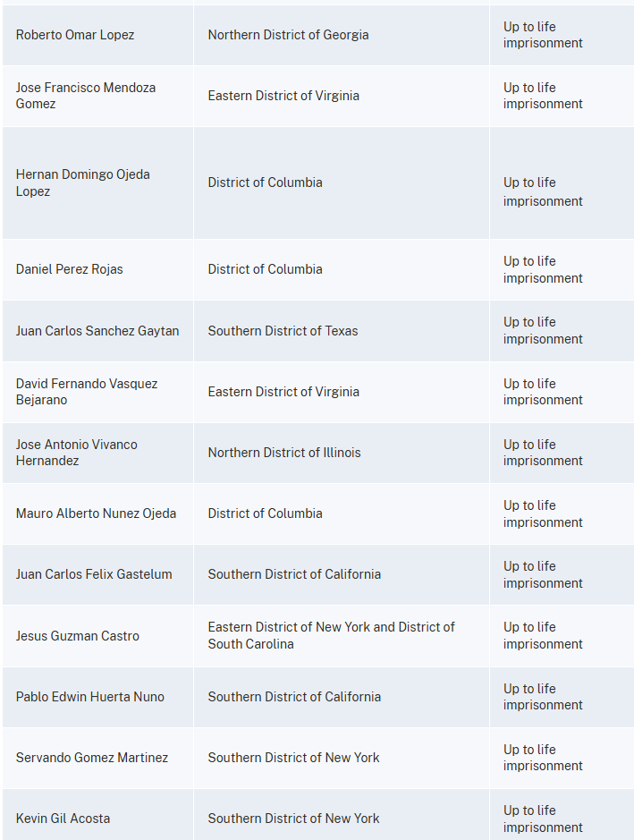Click Juan Carlos Sanchez Gaytan
634x840 pixels.
(x=97, y=331)
